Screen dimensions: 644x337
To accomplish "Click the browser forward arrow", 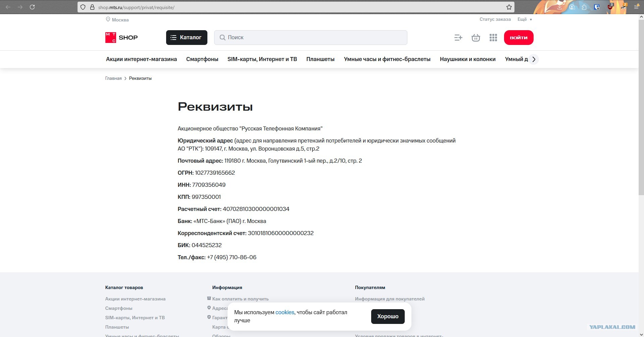I will click(x=20, y=7).
